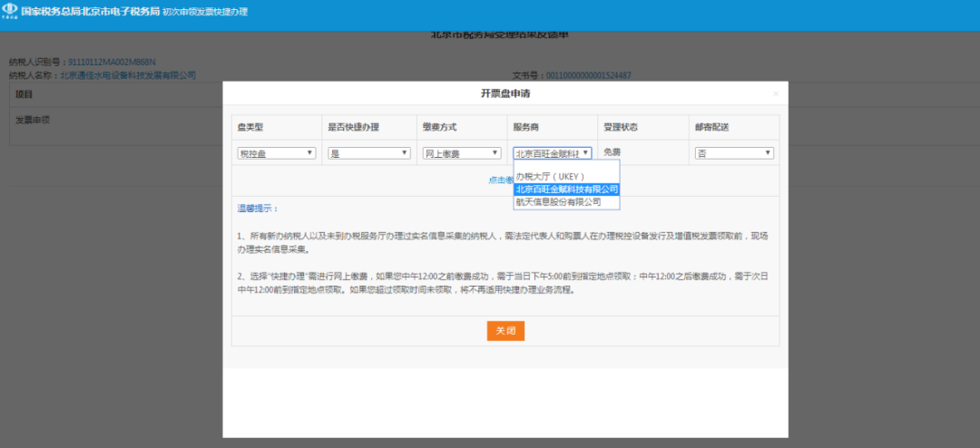Image resolution: width=980 pixels, height=448 pixels.
Task: Select 北京百旺金赋科技有限公司 option in list
Action: pos(566,190)
